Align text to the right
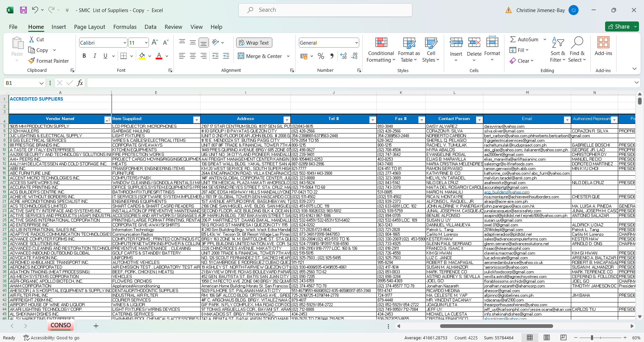This screenshot has width=644, height=342. coord(204,56)
